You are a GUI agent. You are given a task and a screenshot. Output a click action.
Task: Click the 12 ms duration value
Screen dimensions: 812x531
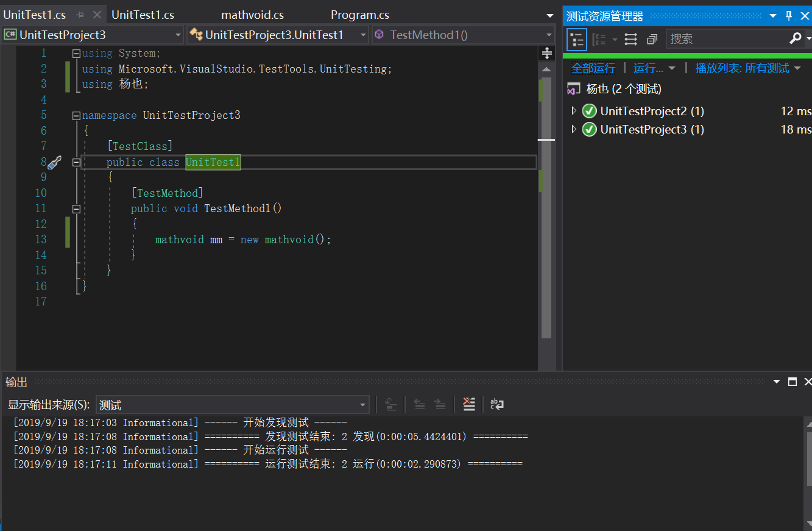click(796, 111)
